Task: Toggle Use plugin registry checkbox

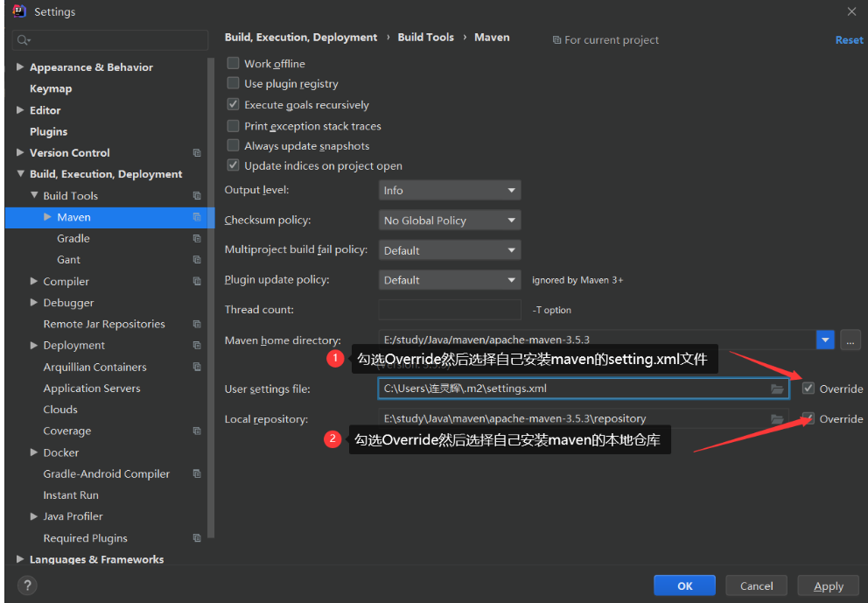Action: [x=233, y=83]
